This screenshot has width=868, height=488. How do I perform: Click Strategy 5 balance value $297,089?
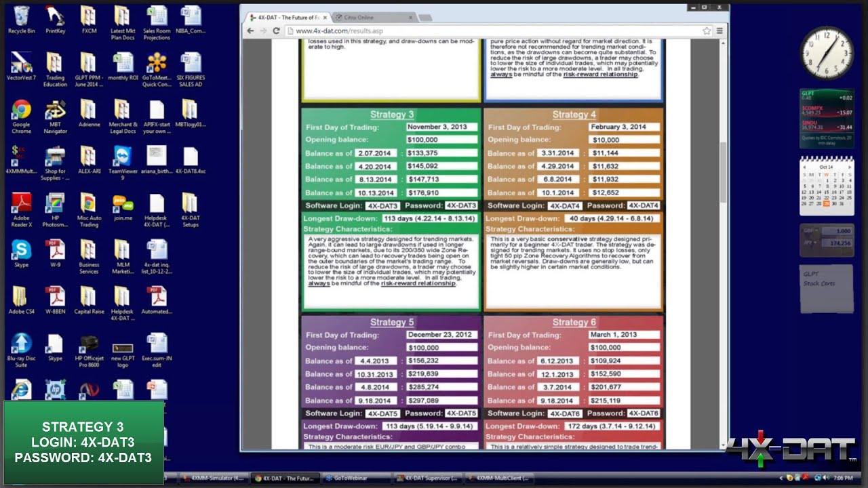(x=441, y=401)
